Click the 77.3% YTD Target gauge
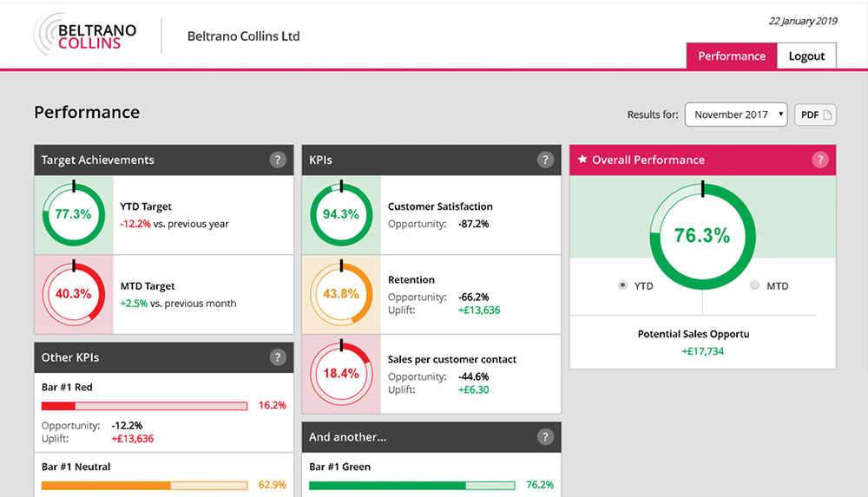The image size is (868, 497). [x=74, y=214]
